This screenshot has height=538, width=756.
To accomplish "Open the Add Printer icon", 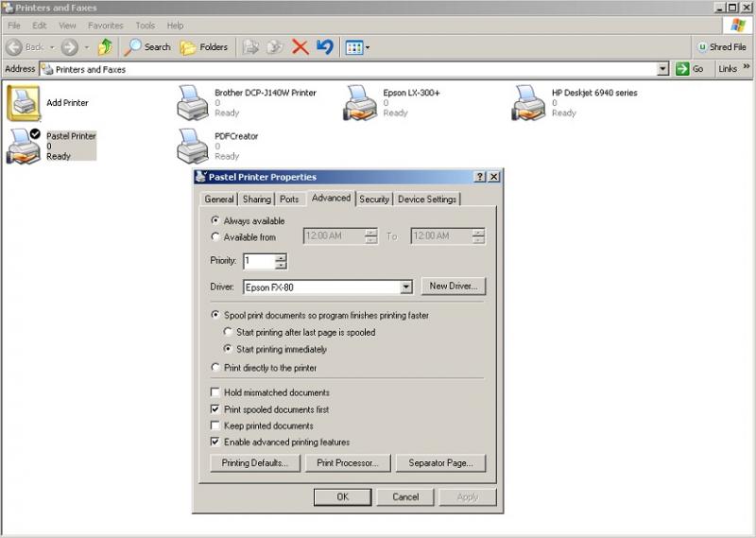I will point(25,102).
